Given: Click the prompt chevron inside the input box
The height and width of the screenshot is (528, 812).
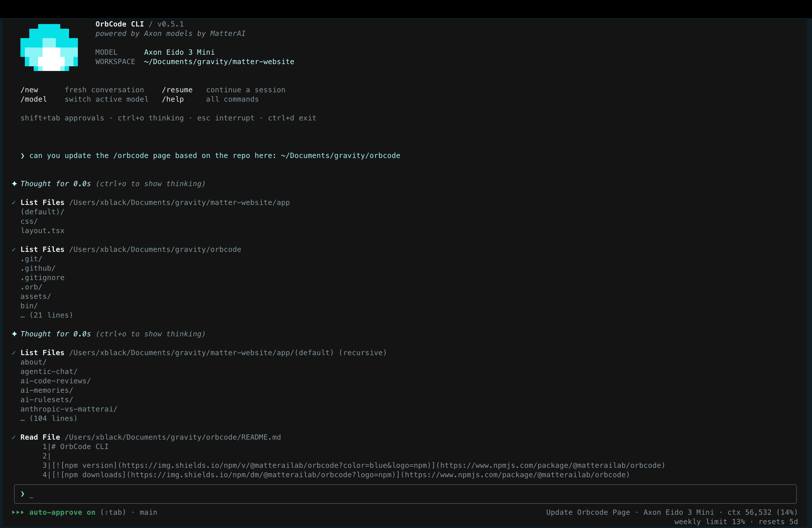Looking at the screenshot, I should click(x=23, y=494).
